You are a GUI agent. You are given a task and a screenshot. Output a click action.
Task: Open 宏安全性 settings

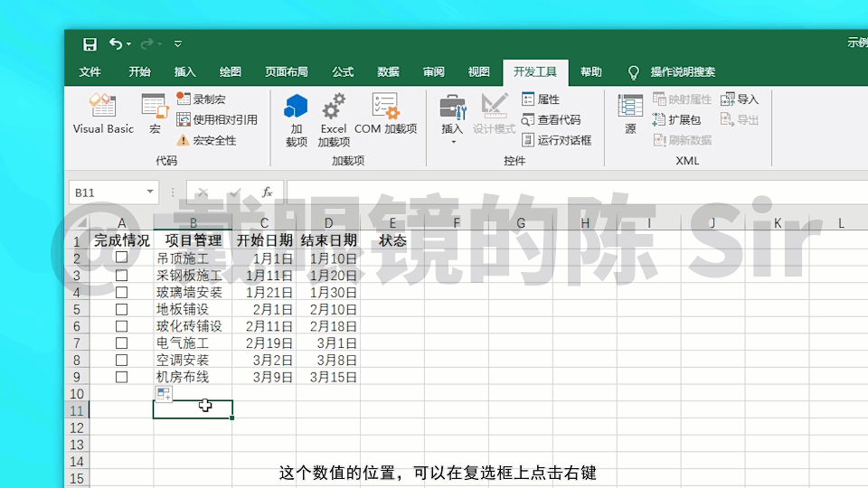(206, 141)
